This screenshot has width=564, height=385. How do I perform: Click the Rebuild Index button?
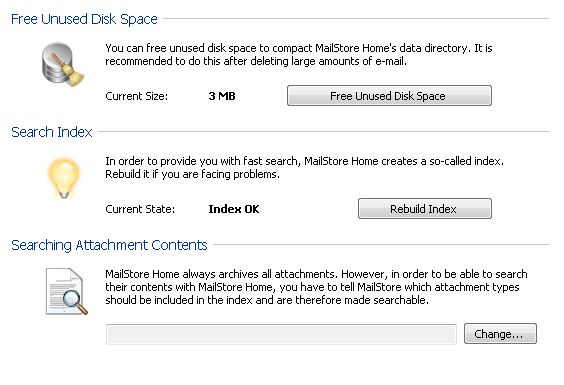(x=425, y=209)
